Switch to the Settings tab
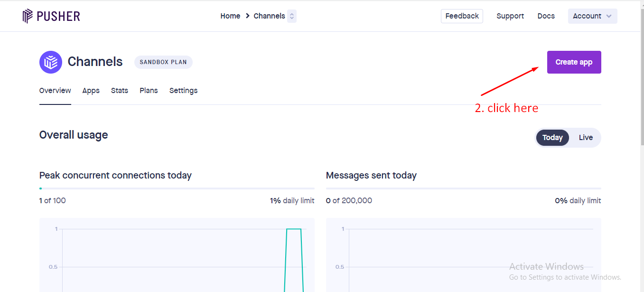 [x=183, y=91]
